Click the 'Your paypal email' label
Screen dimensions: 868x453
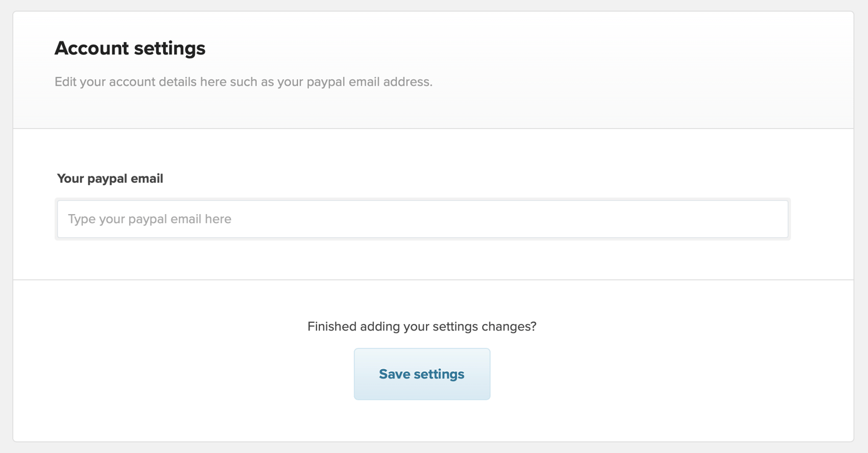coord(110,179)
